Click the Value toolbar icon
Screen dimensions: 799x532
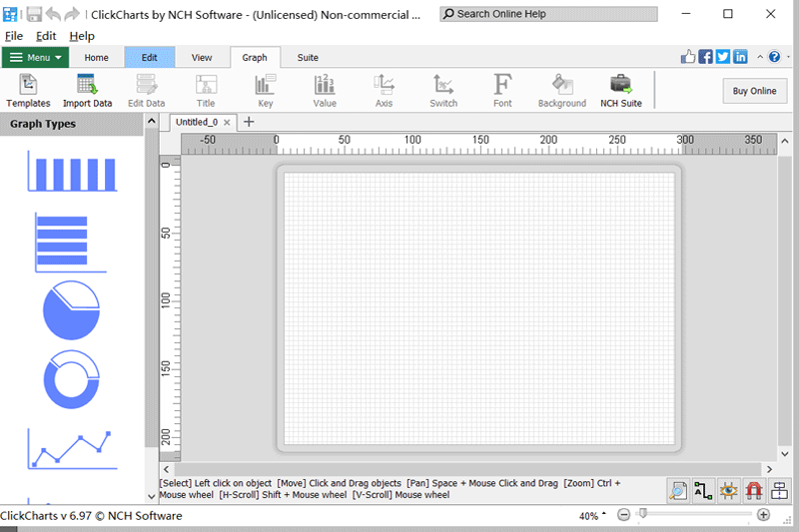pyautogui.click(x=325, y=91)
